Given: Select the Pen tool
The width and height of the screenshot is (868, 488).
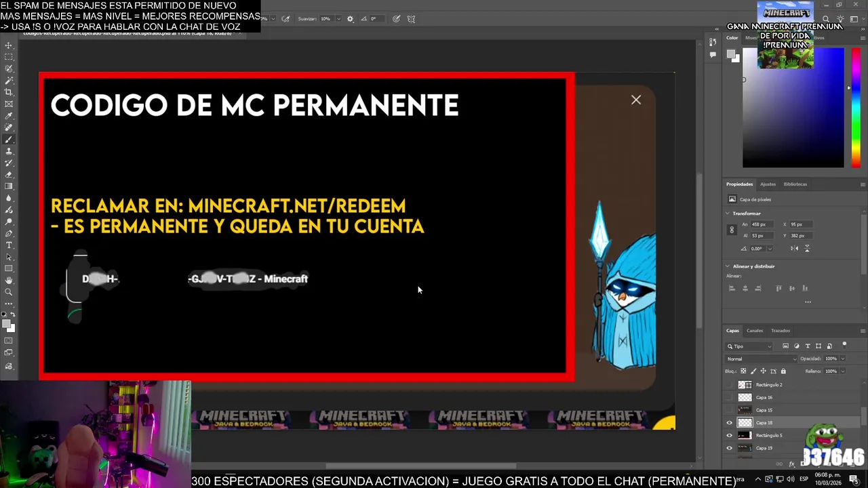Looking at the screenshot, I should (9, 234).
